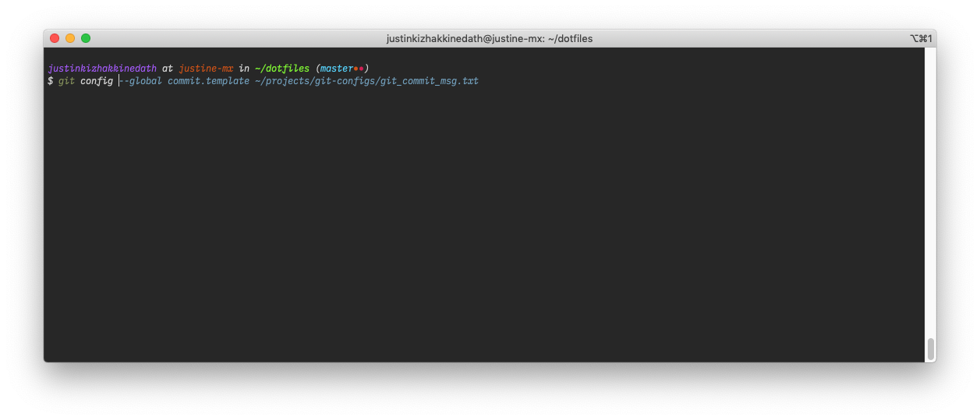This screenshot has width=980, height=420.
Task: Click the purple username justinkizhakkinedath
Action: coord(102,69)
